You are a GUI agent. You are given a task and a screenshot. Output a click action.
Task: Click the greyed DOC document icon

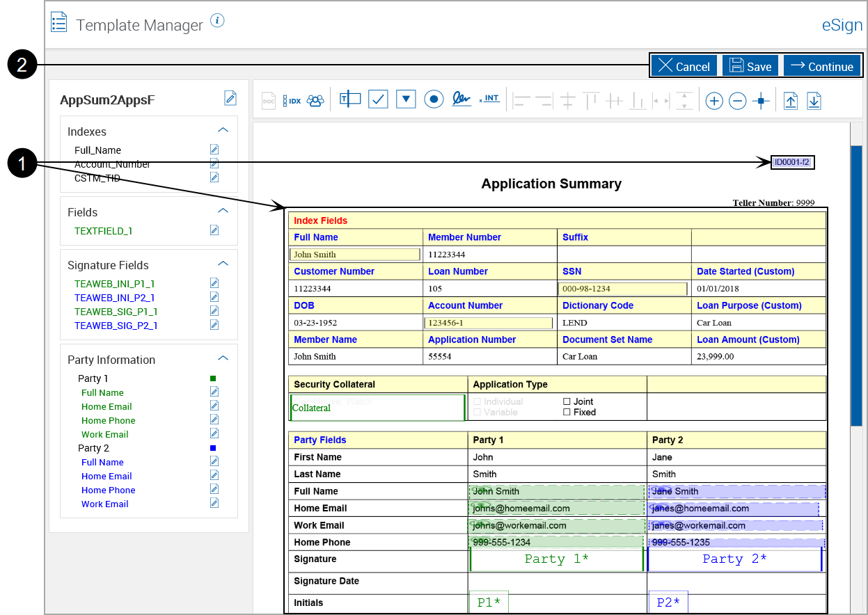269,101
